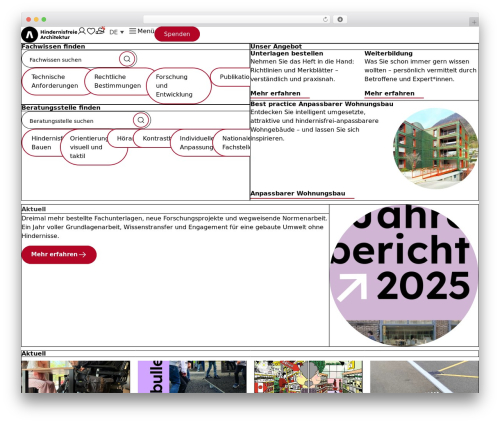Click the browser download icon
Image resolution: width=500 pixels, height=423 pixels.
click(x=340, y=19)
